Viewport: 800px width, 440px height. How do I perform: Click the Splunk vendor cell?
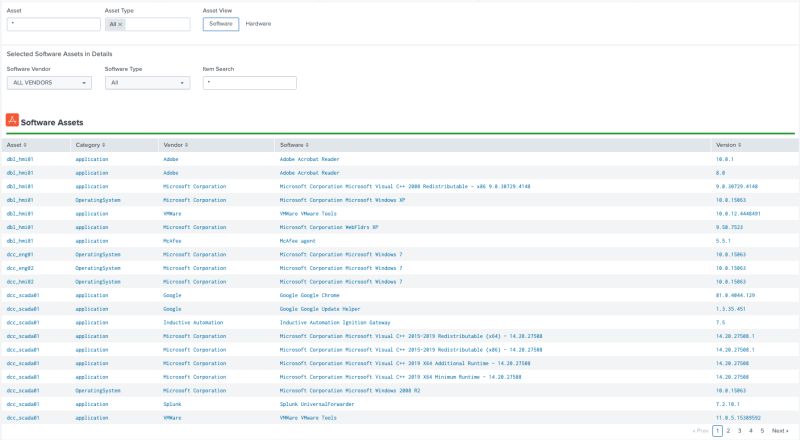point(172,404)
